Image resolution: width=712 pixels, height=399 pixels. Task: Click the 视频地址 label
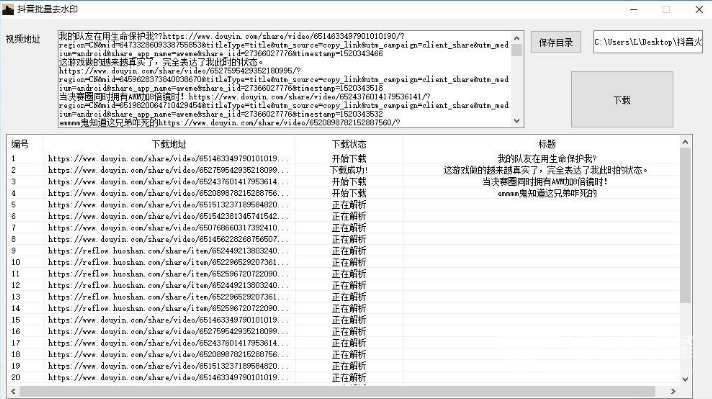[x=23, y=39]
